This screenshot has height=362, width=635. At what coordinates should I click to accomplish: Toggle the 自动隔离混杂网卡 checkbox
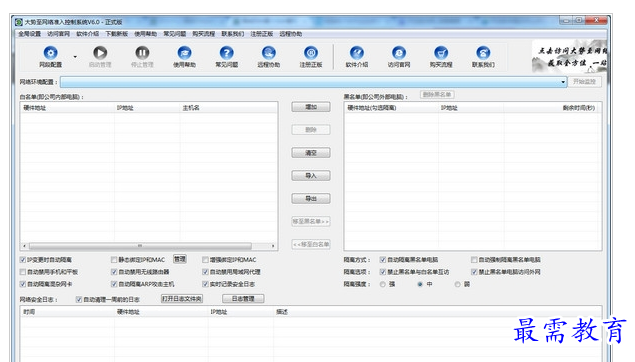tap(23, 284)
